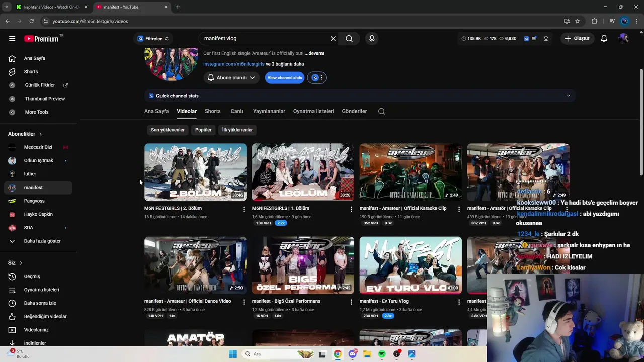Open options menu for 2. Bölüm video

[x=244, y=209]
